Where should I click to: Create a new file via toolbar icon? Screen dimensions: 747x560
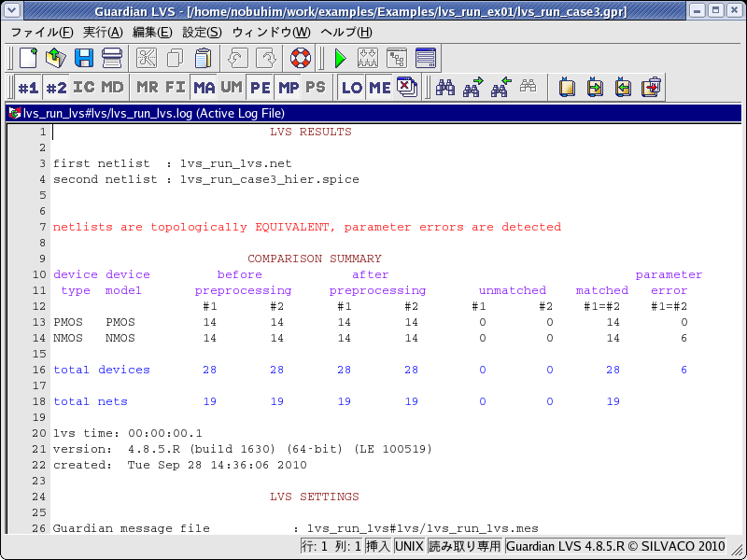point(28,58)
